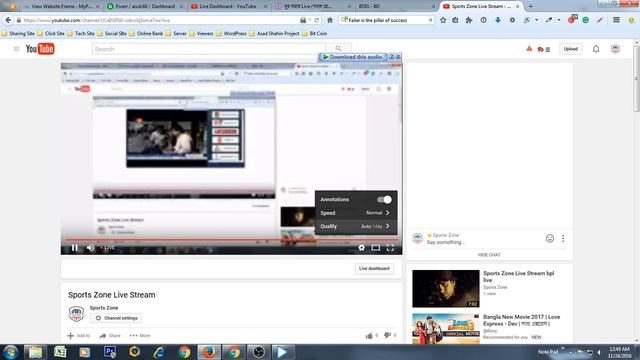Expand the Speed Normal option
This screenshot has width=640, height=360.
click(356, 213)
